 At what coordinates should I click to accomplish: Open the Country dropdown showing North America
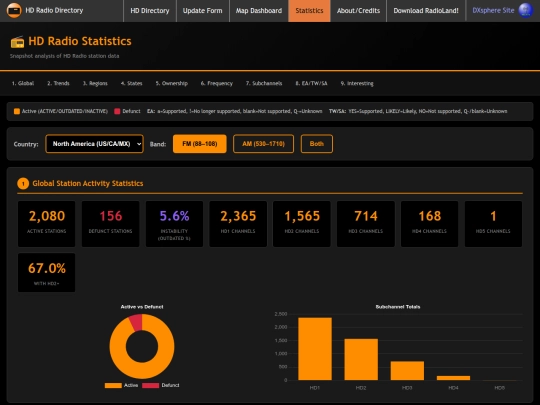[94, 144]
